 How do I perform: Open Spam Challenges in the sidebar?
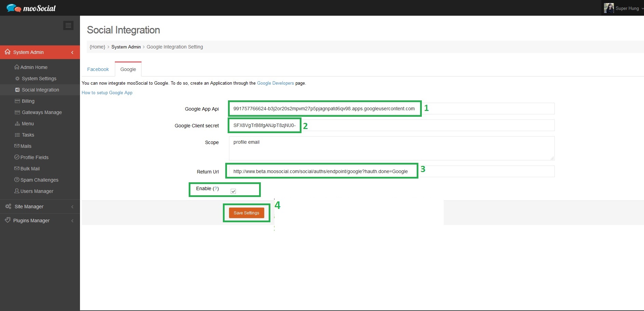pos(39,180)
